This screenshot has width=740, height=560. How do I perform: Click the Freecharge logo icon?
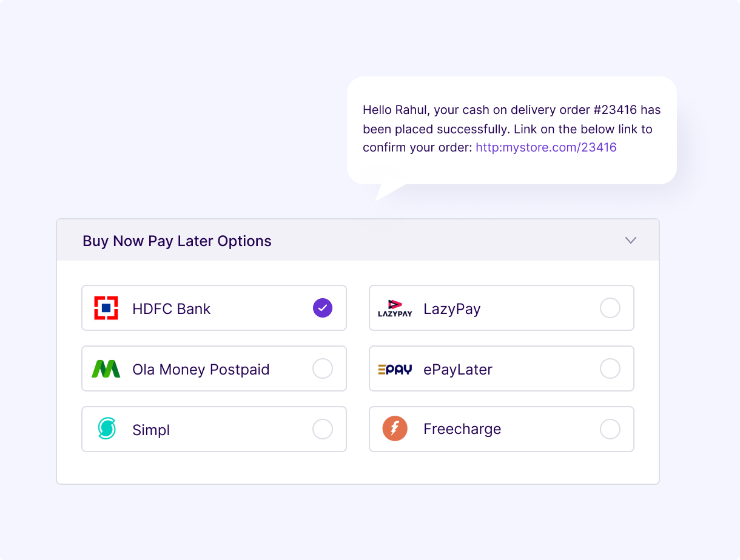click(x=395, y=429)
